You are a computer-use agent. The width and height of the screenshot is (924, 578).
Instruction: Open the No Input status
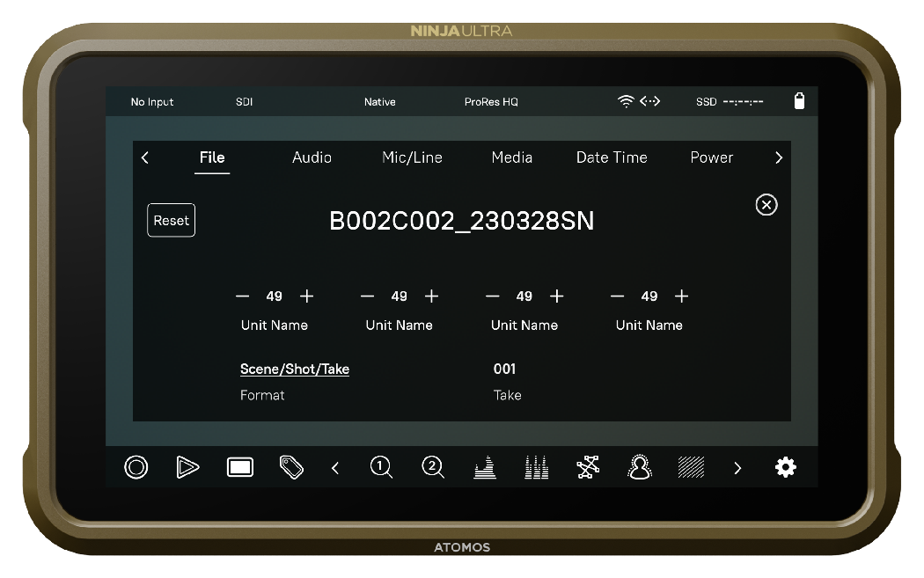click(x=152, y=102)
